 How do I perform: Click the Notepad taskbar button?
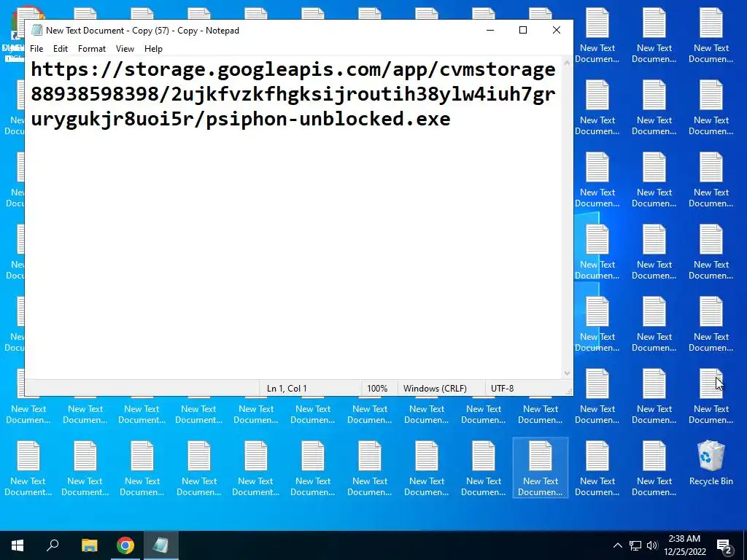click(160, 545)
